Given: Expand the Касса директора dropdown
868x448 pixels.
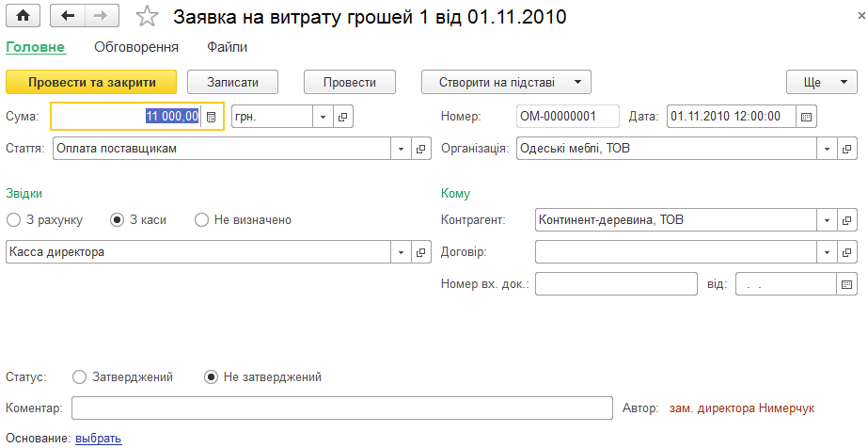Looking at the screenshot, I should 401,252.
